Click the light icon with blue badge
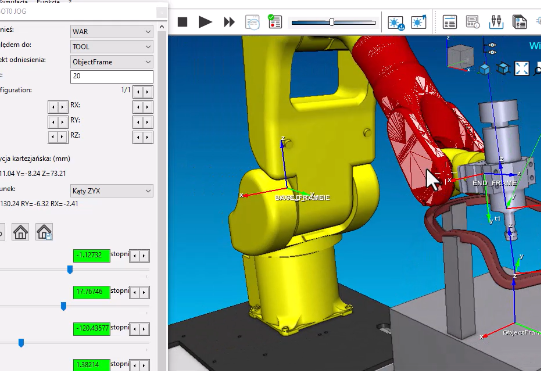This screenshot has height=371, width=541. click(x=395, y=23)
